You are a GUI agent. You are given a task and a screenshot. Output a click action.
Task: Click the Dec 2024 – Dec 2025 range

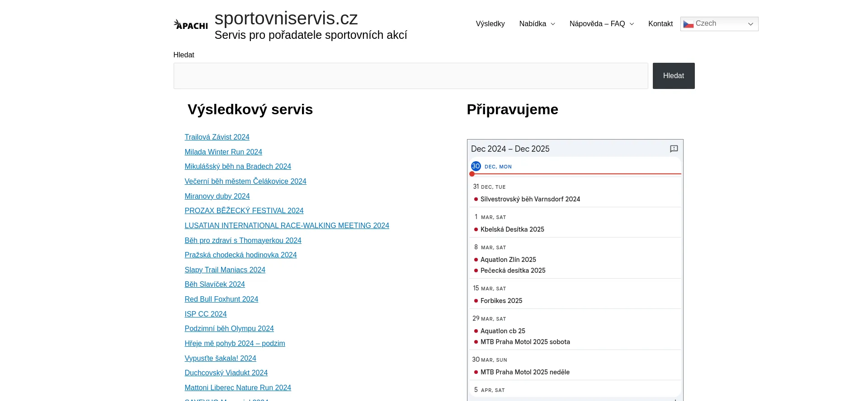(510, 149)
